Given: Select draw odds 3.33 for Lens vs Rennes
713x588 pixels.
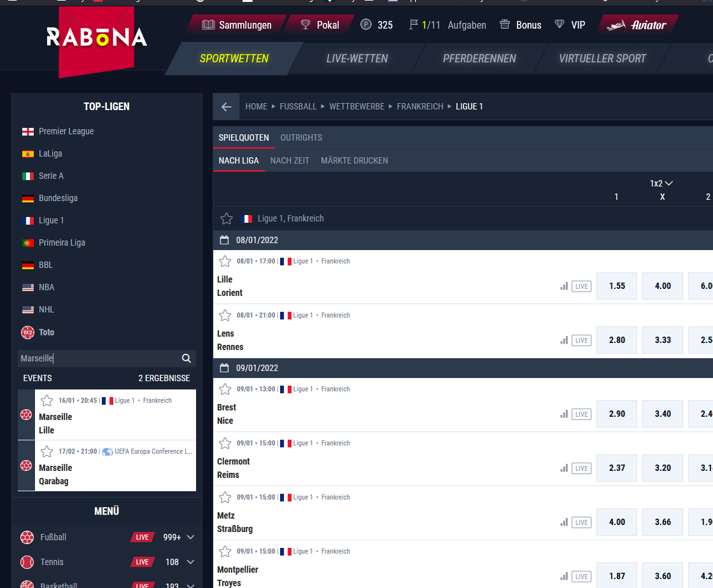Looking at the screenshot, I should [663, 340].
